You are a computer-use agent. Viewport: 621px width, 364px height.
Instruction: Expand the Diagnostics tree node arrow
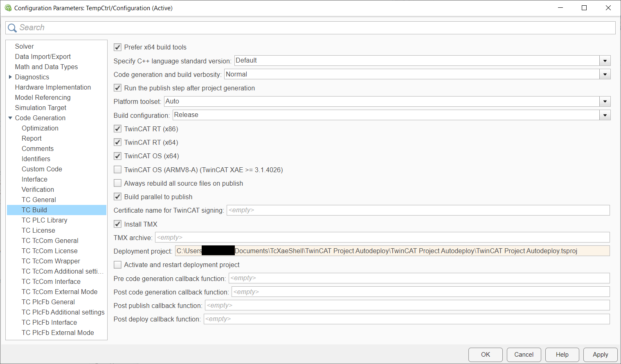point(10,77)
